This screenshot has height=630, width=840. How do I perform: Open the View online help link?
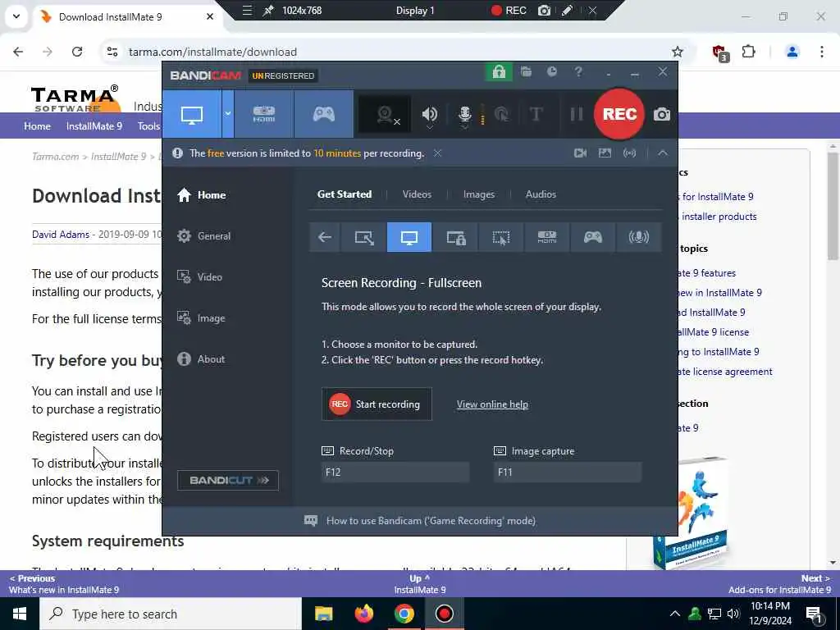coord(492,404)
